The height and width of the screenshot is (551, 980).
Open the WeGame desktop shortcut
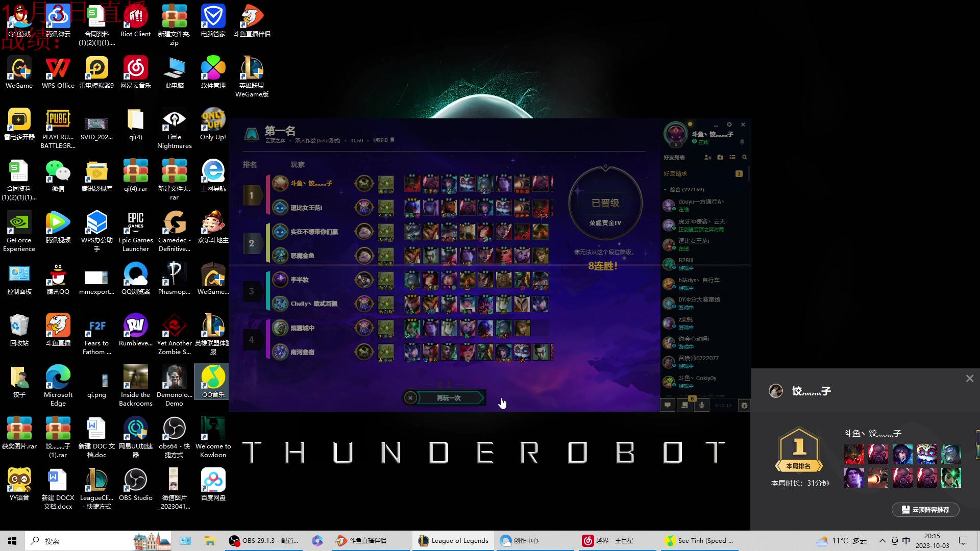click(x=19, y=73)
